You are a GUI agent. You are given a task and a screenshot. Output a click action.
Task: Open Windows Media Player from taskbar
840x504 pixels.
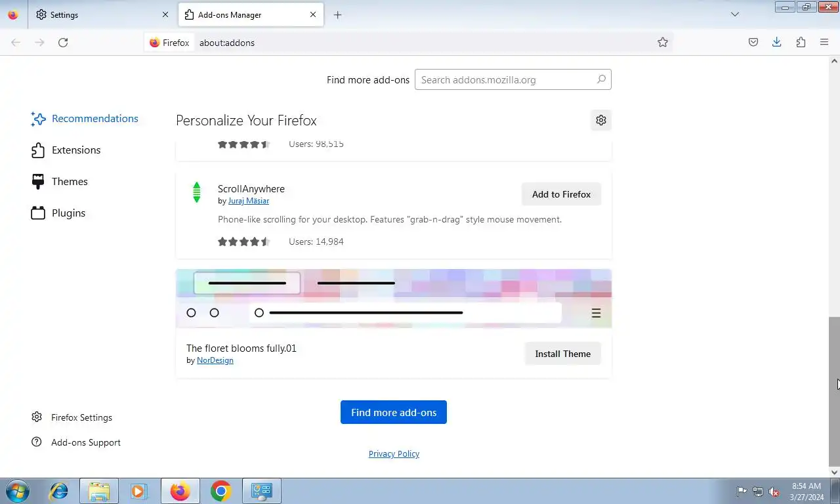[138, 491]
